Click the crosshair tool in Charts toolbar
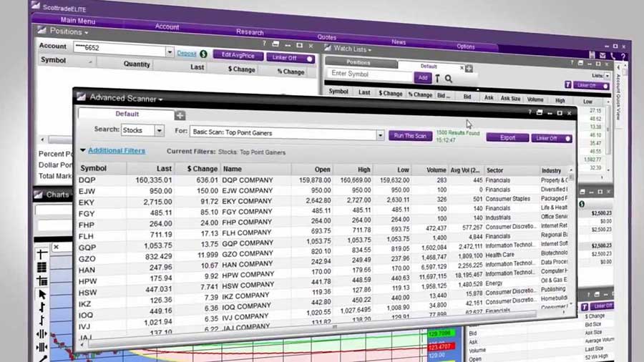644x362 pixels. (x=42, y=255)
